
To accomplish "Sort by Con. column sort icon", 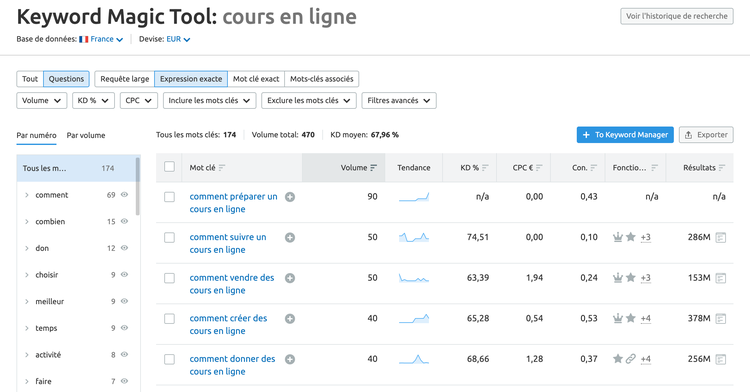I will coord(594,168).
